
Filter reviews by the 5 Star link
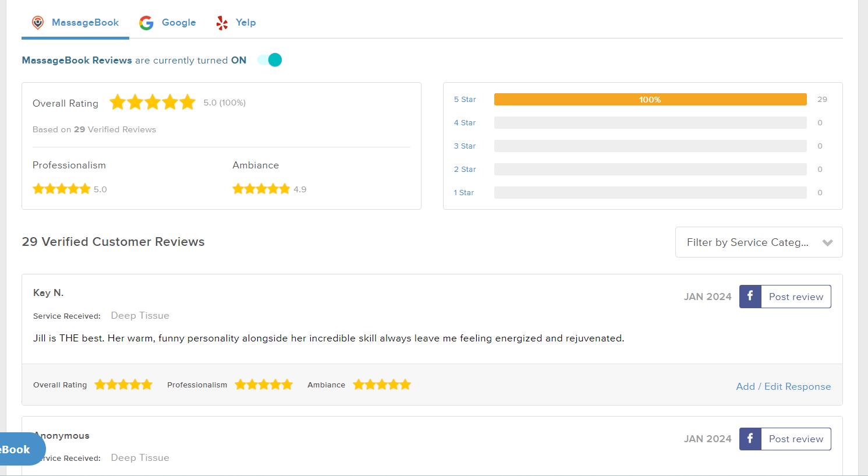coord(465,100)
